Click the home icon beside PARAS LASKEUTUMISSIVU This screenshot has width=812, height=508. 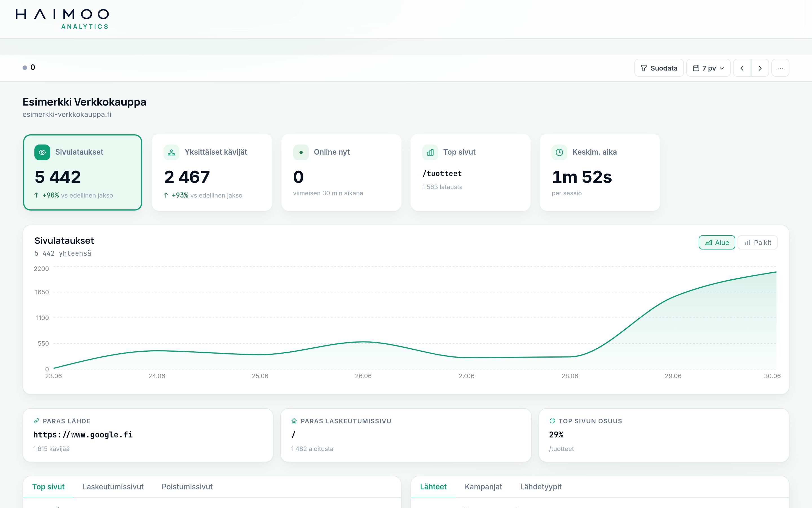294,421
